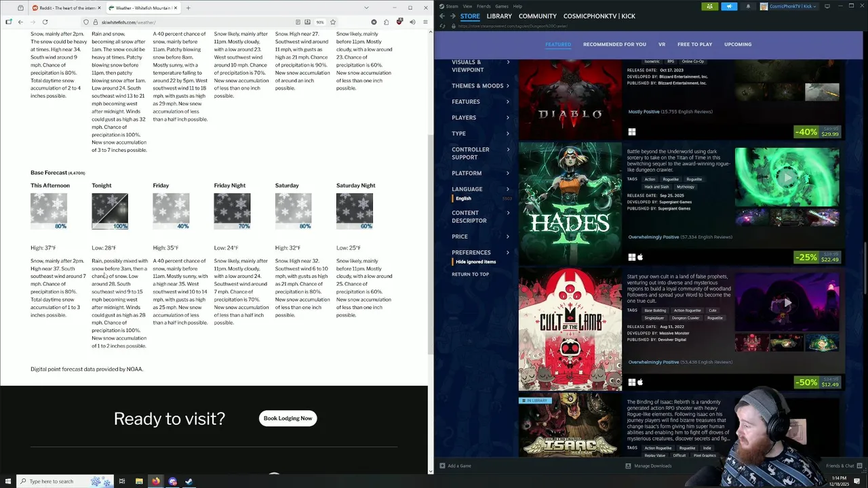Click the Tonight base forecast weather image

point(110,211)
